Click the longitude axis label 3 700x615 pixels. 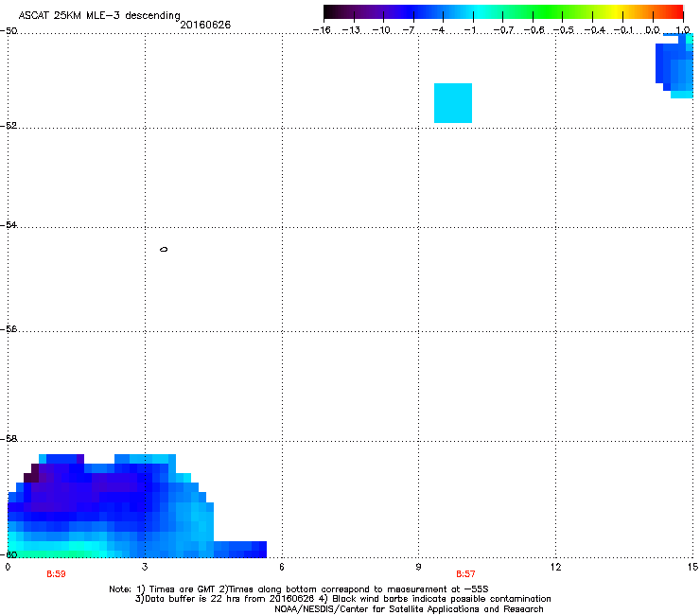tap(145, 567)
